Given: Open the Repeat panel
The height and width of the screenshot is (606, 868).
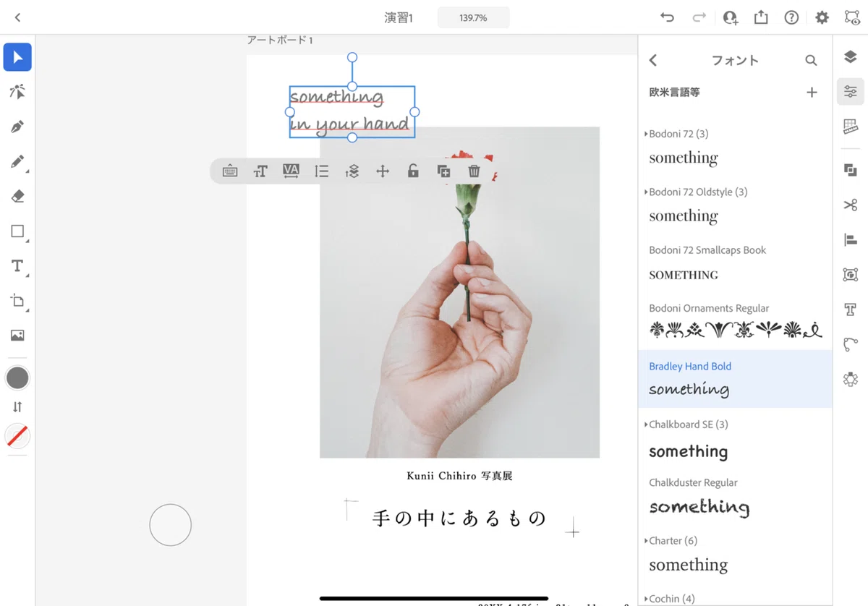Looking at the screenshot, I should point(851,379).
